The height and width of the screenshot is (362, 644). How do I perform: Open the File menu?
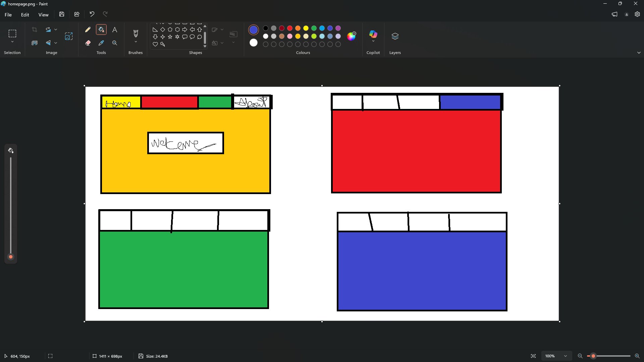(8, 15)
